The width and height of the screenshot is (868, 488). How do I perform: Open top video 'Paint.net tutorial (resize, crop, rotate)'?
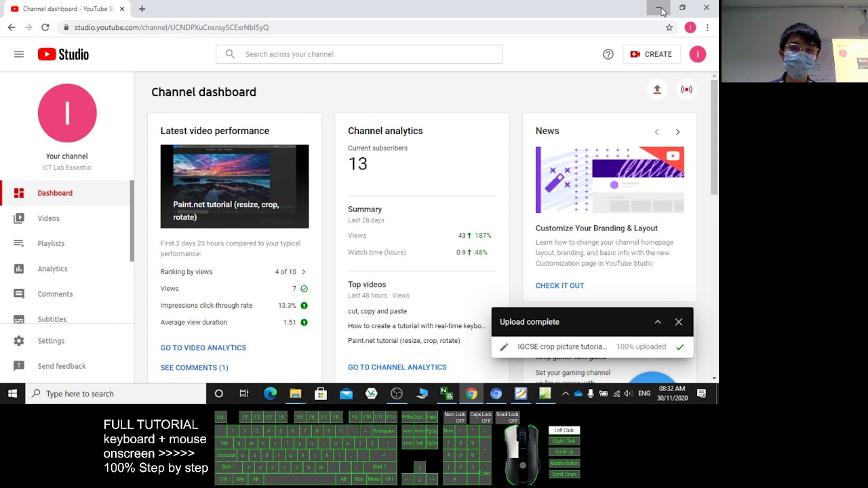pyautogui.click(x=404, y=341)
